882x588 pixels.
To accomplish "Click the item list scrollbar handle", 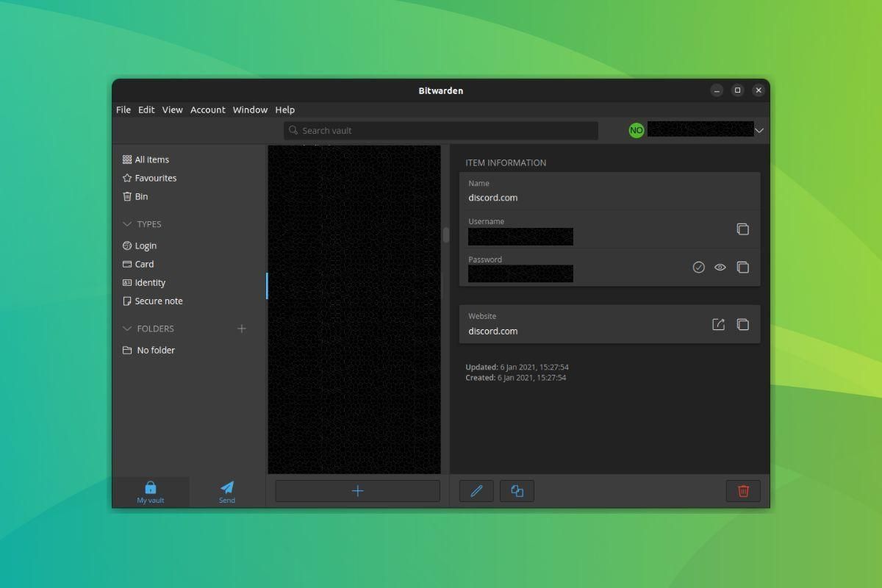I will (x=445, y=234).
